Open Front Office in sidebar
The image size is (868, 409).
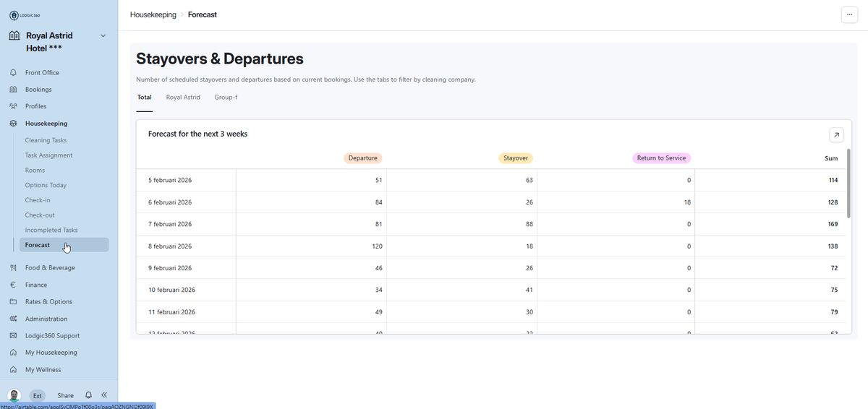42,73
